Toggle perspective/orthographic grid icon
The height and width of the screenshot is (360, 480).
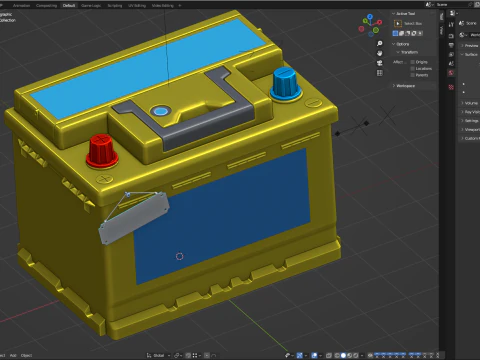[379, 73]
